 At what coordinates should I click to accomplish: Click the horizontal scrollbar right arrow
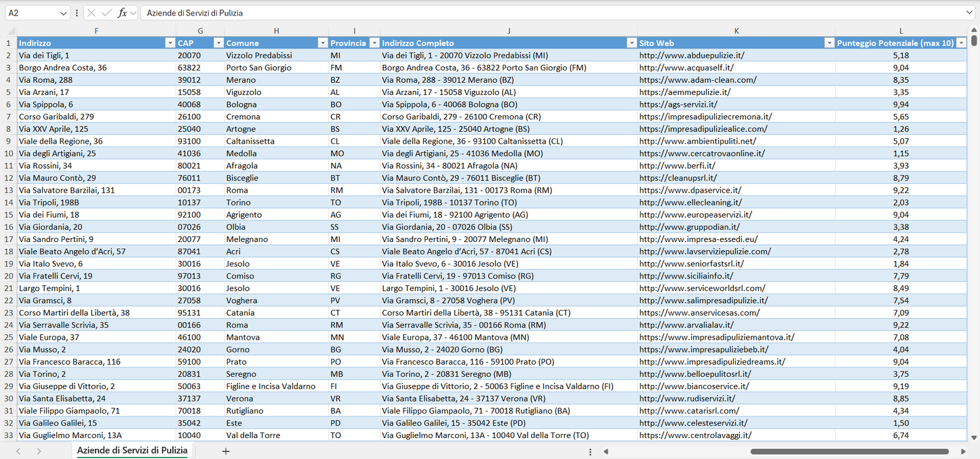point(963,452)
